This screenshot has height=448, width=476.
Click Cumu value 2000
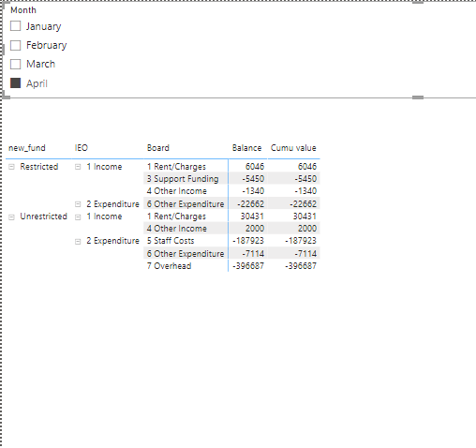pos(307,229)
